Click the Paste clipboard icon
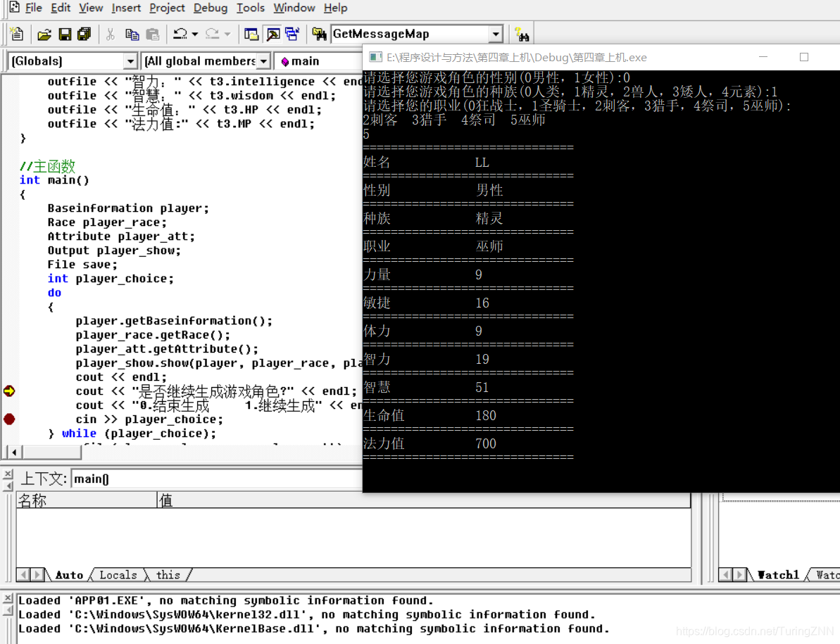840x644 pixels. 153,34
